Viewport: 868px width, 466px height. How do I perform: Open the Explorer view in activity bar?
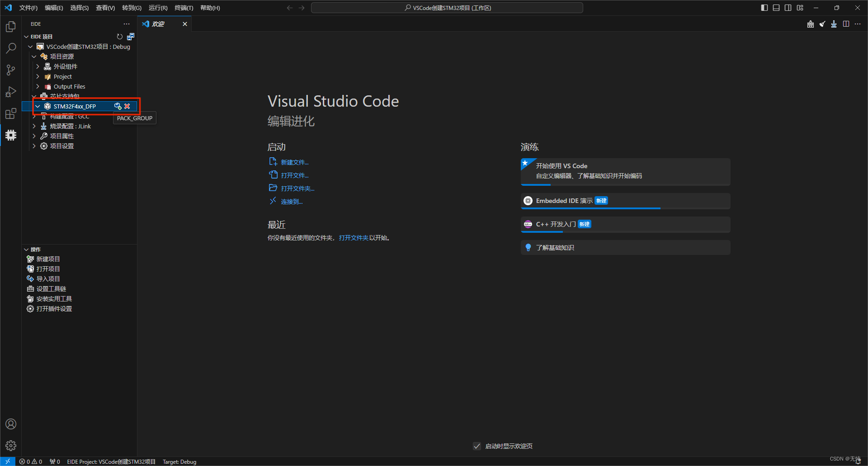point(11,27)
